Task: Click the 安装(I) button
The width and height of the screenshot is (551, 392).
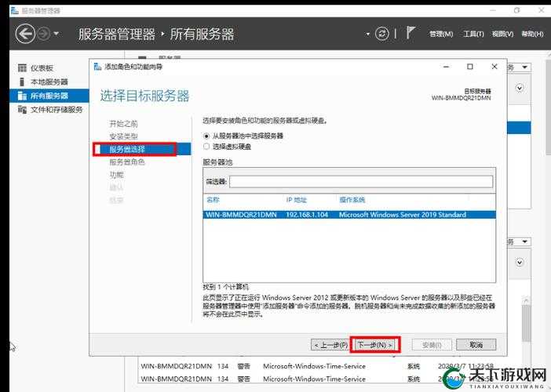Action: pyautogui.click(x=432, y=345)
